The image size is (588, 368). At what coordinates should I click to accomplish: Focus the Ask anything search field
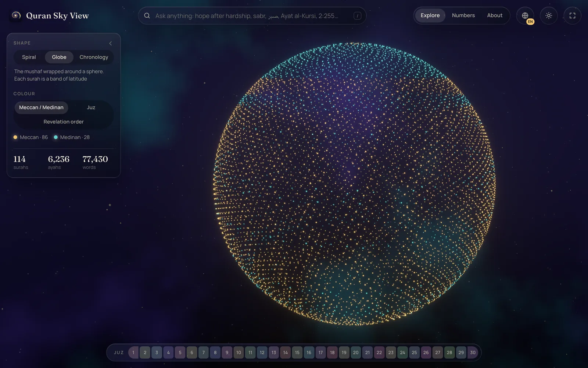(252, 16)
